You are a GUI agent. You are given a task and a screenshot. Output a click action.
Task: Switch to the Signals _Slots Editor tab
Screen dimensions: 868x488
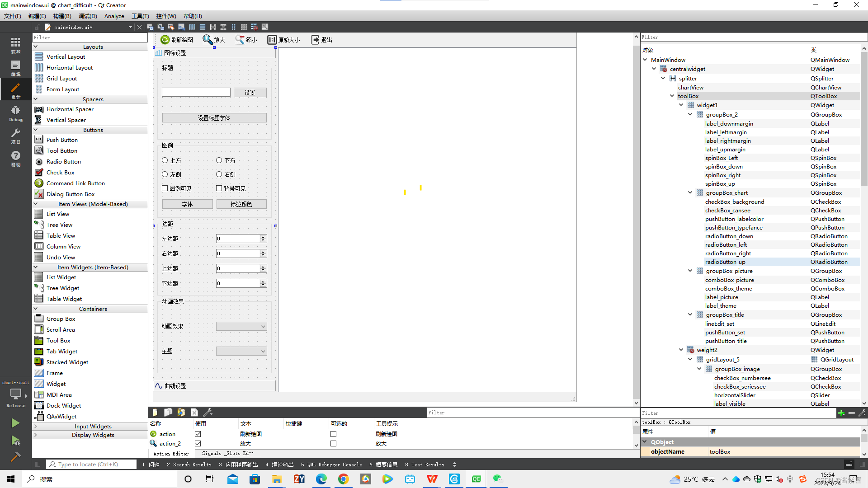[x=227, y=453]
